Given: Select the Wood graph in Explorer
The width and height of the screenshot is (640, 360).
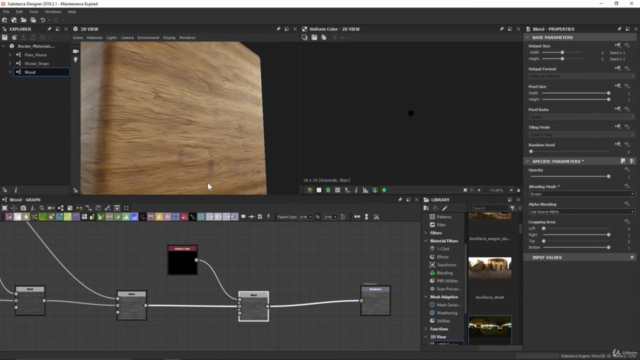Looking at the screenshot, I should point(41,72).
